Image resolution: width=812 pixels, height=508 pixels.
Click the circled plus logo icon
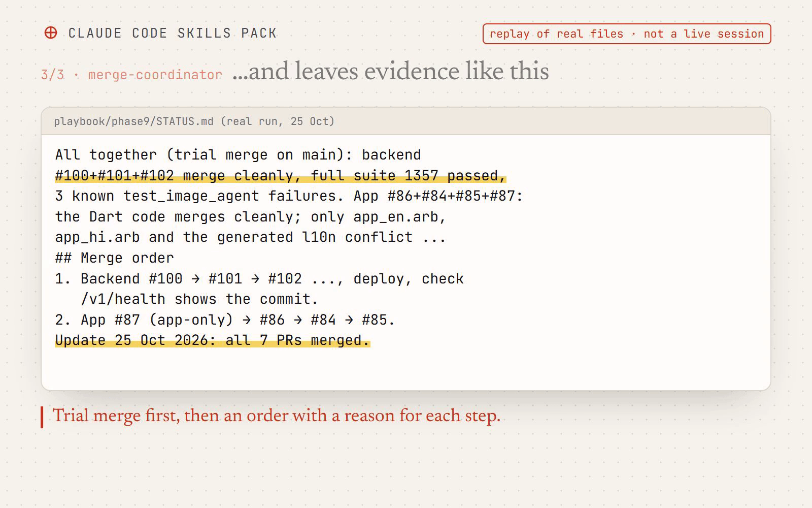pos(51,33)
